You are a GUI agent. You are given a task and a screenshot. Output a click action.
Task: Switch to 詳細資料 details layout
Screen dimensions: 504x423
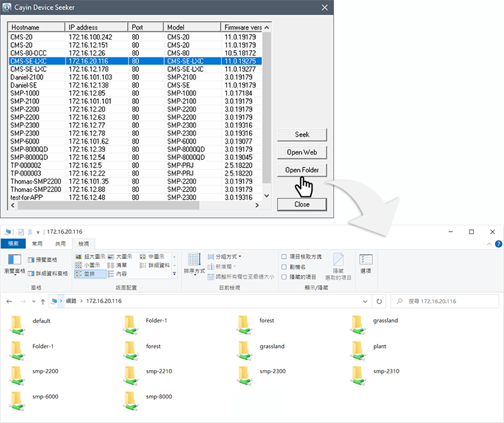point(154,265)
